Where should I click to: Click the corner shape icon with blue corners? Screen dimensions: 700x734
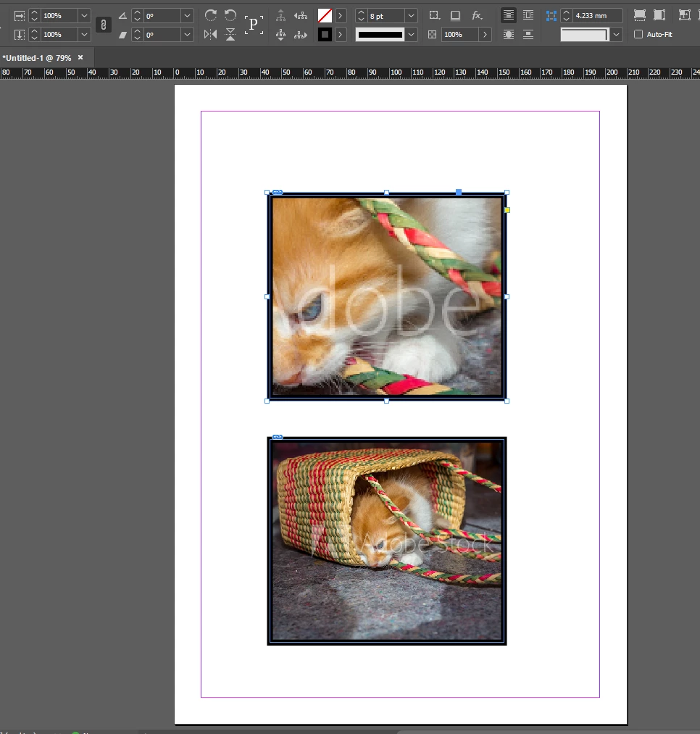[x=551, y=16]
